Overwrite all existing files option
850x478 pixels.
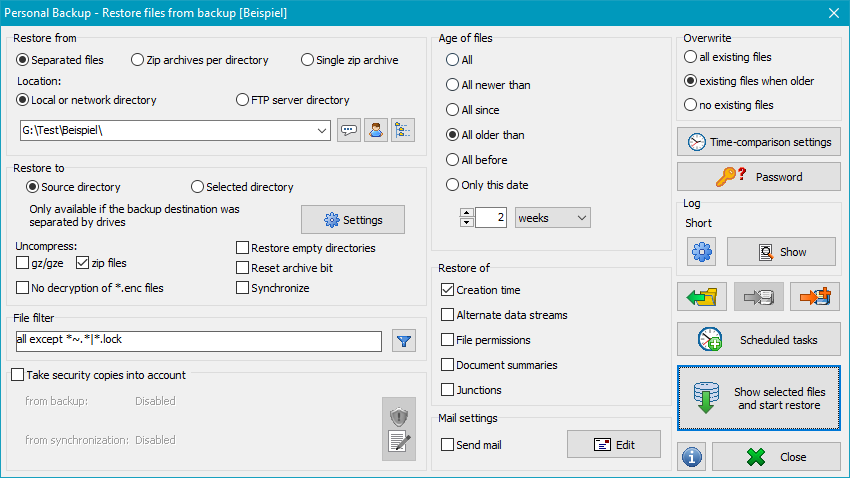point(727,57)
